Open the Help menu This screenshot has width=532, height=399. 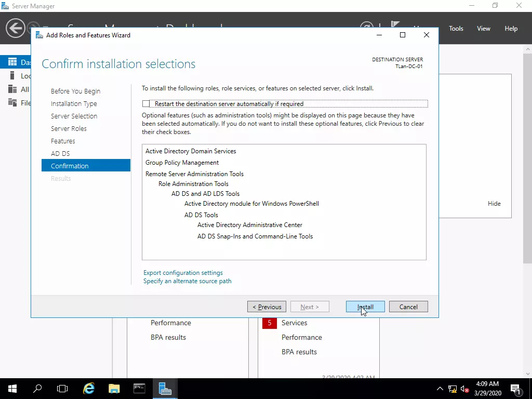(511, 29)
